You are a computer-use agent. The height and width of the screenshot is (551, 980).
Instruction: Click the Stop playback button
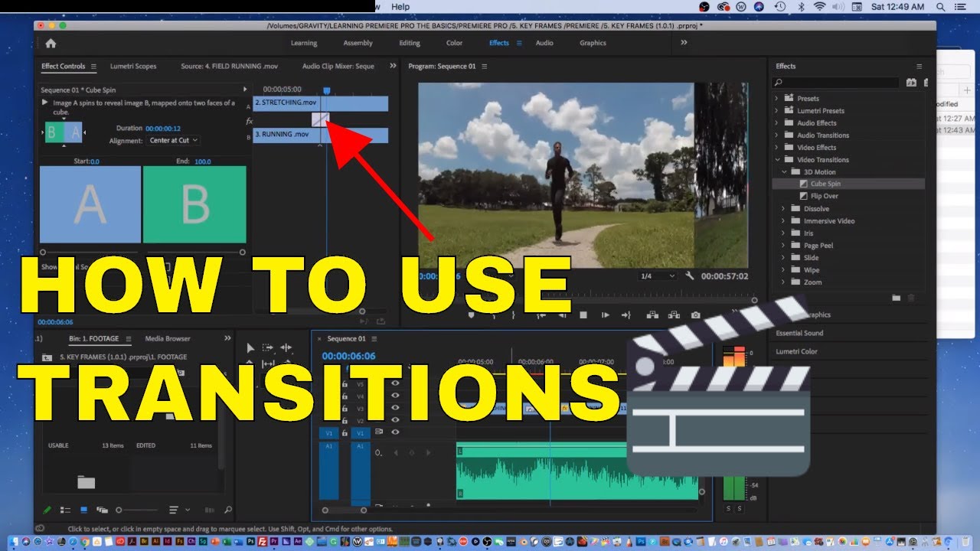(583, 315)
